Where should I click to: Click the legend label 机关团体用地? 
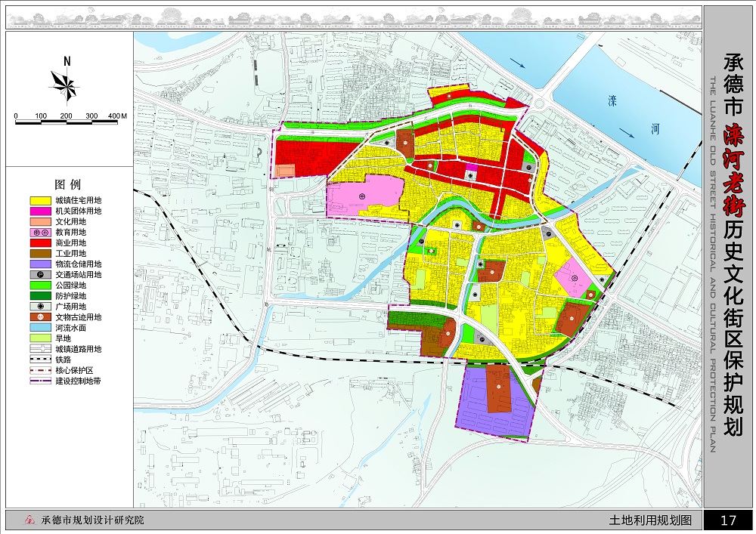click(x=79, y=211)
